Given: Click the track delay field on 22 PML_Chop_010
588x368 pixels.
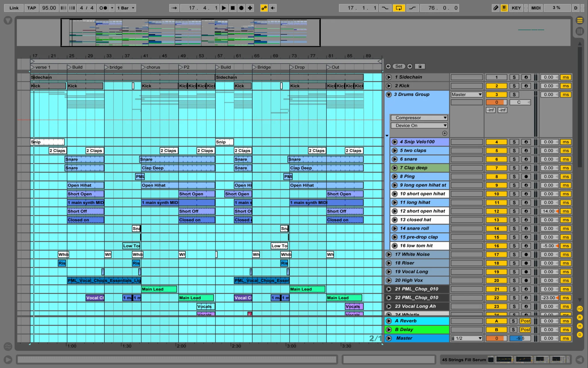Looking at the screenshot, I should 549,298.
